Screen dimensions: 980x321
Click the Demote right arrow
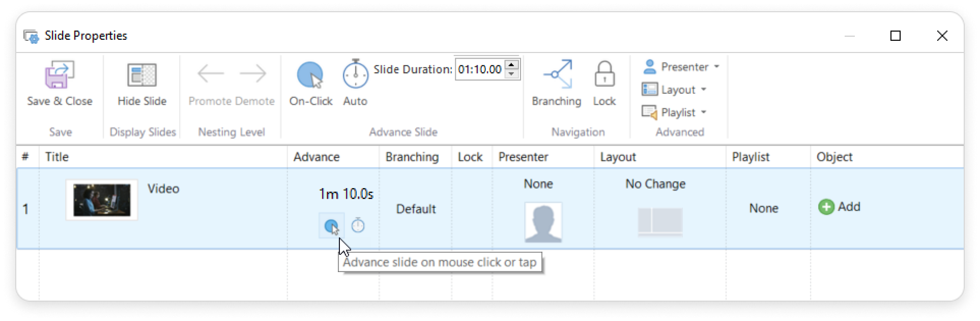coord(252,74)
